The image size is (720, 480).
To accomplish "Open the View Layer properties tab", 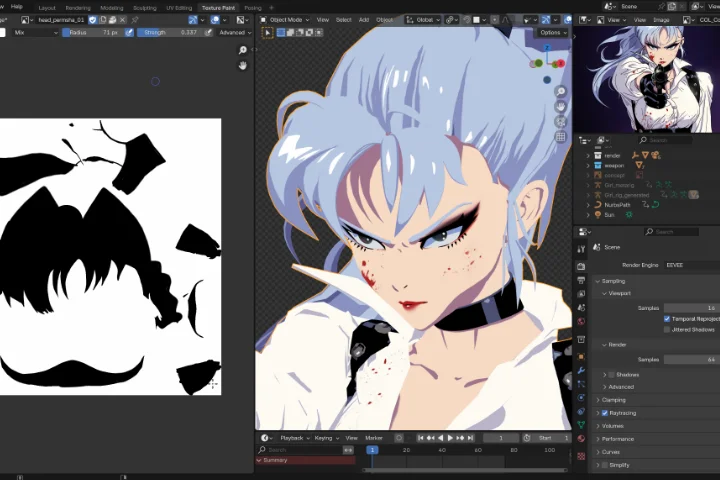I will click(x=581, y=294).
